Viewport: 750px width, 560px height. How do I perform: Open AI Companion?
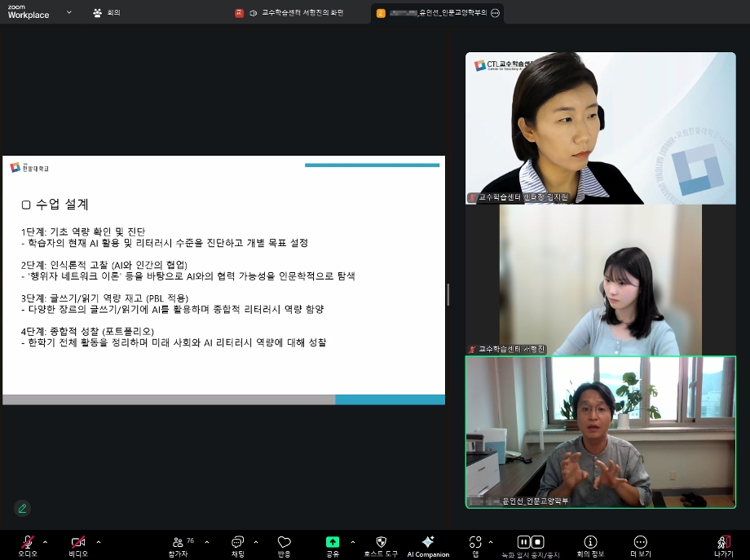pos(428,545)
